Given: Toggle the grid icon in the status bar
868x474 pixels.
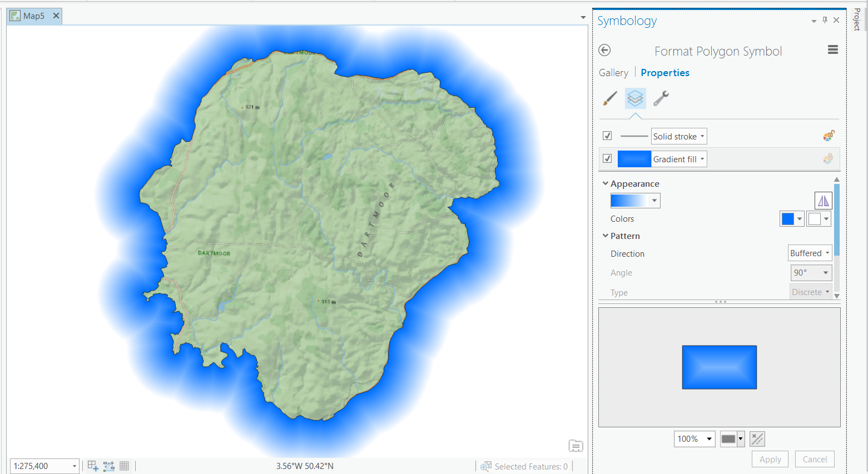Looking at the screenshot, I should tap(124, 466).
